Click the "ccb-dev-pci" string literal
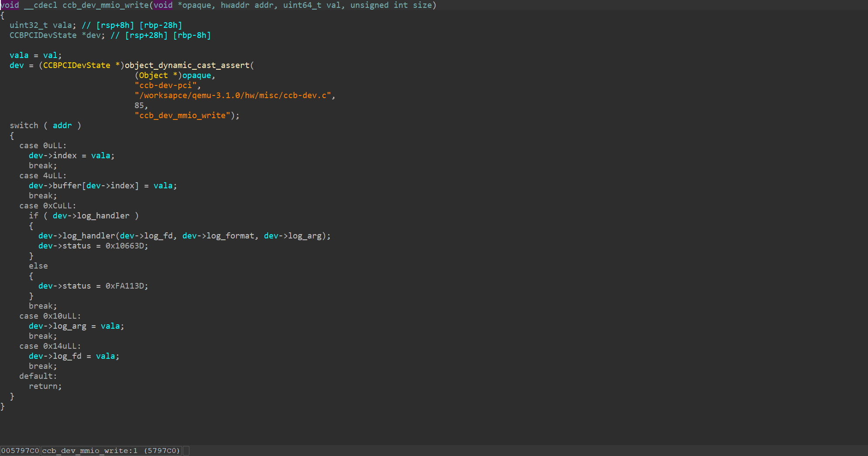The height and width of the screenshot is (456, 868). [165, 85]
